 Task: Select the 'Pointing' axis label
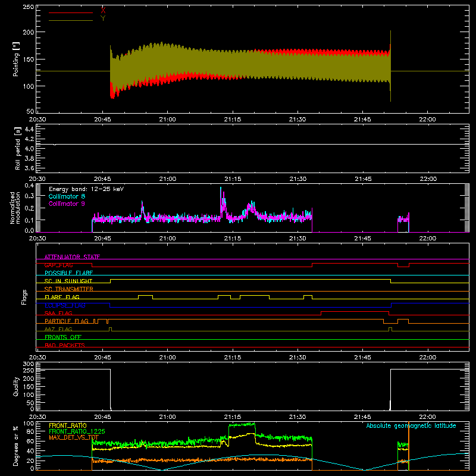16,59
